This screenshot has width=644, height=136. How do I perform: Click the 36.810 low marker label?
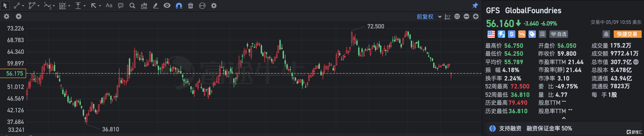click(x=110, y=129)
